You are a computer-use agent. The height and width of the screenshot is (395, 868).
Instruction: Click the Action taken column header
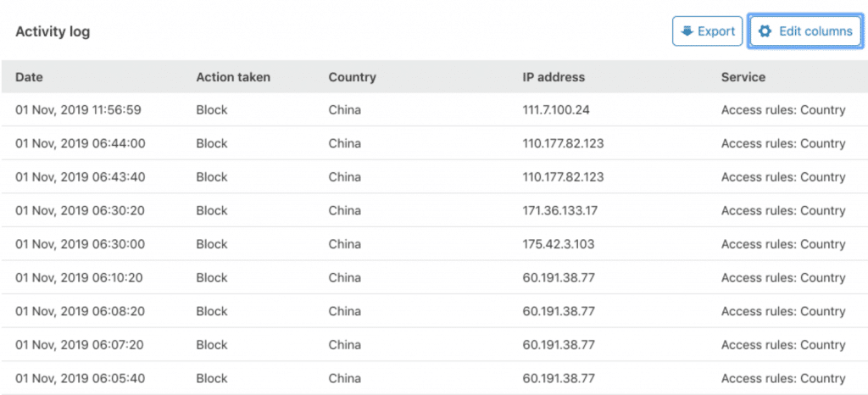[x=233, y=77]
